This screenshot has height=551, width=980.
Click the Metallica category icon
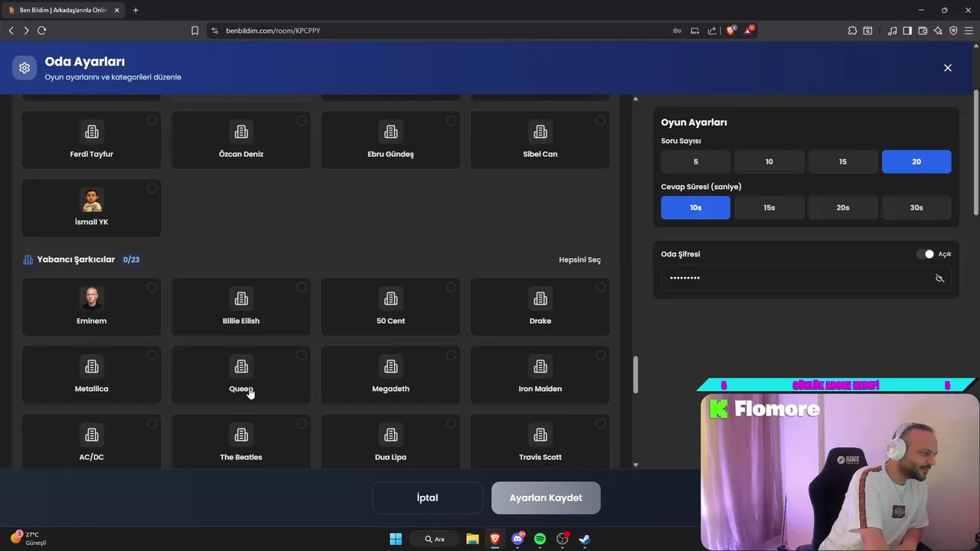(91, 367)
